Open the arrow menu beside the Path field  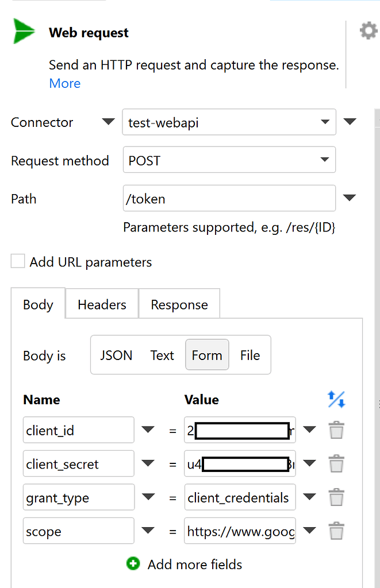pos(349,199)
